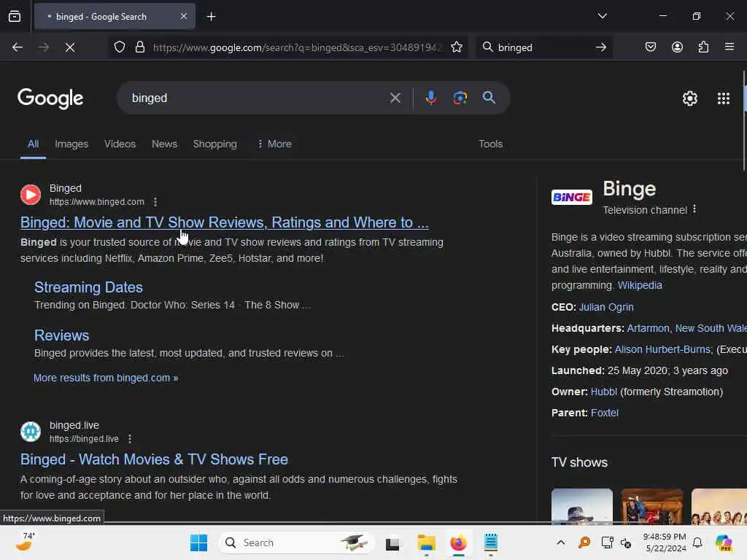Viewport: 747px width, 560px height.
Task: Open the Notepad taskbar icon
Action: pyautogui.click(x=491, y=542)
